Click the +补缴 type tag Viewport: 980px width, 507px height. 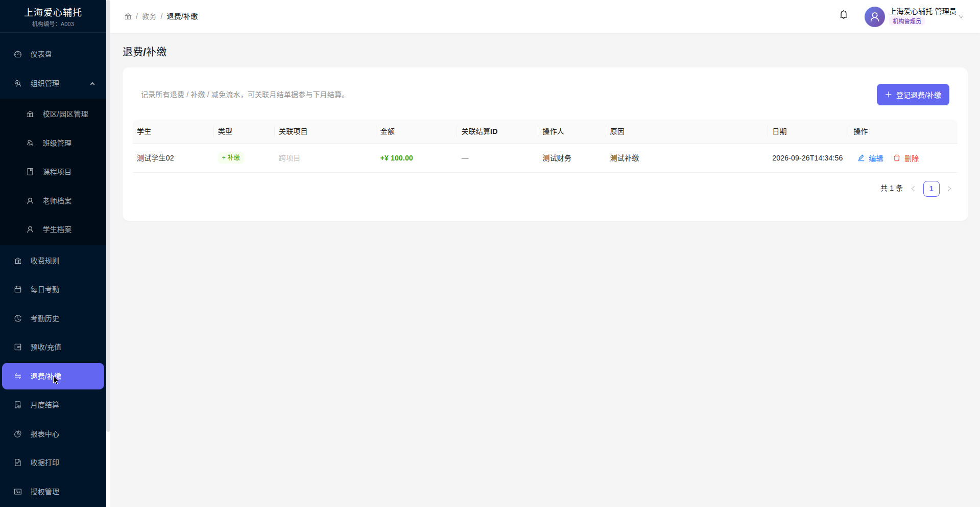pos(231,157)
